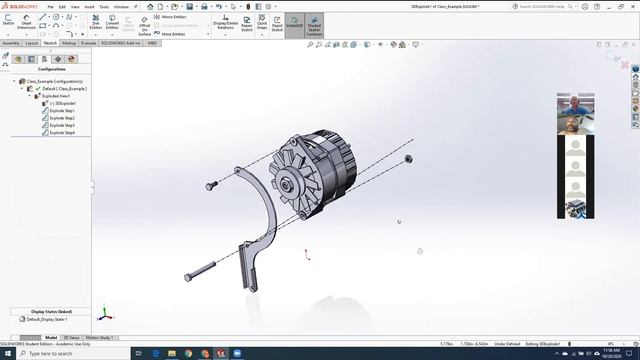Open dropdown arrow below Smart Dimension
This screenshot has width=640, height=360.
click(x=26, y=35)
